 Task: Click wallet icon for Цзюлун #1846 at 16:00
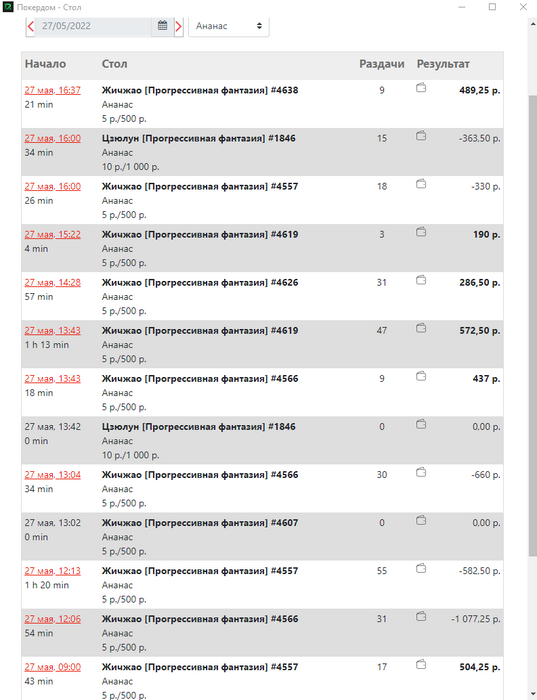coord(421,136)
